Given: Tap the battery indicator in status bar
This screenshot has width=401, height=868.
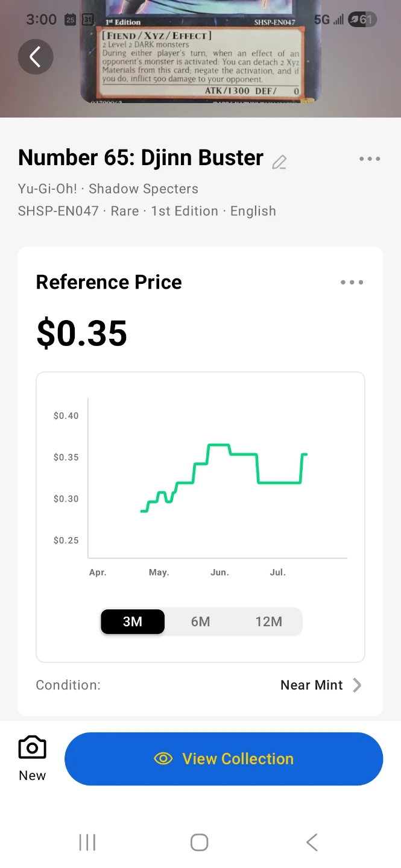Looking at the screenshot, I should (x=362, y=19).
